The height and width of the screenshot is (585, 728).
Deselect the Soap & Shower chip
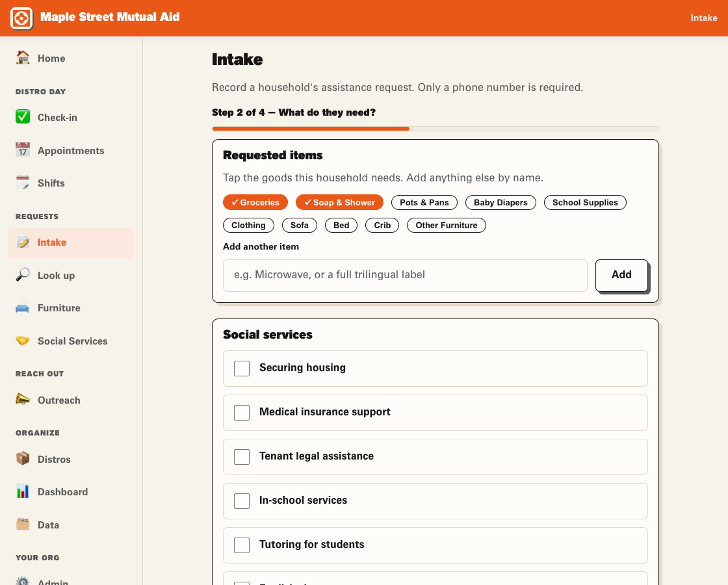click(339, 202)
